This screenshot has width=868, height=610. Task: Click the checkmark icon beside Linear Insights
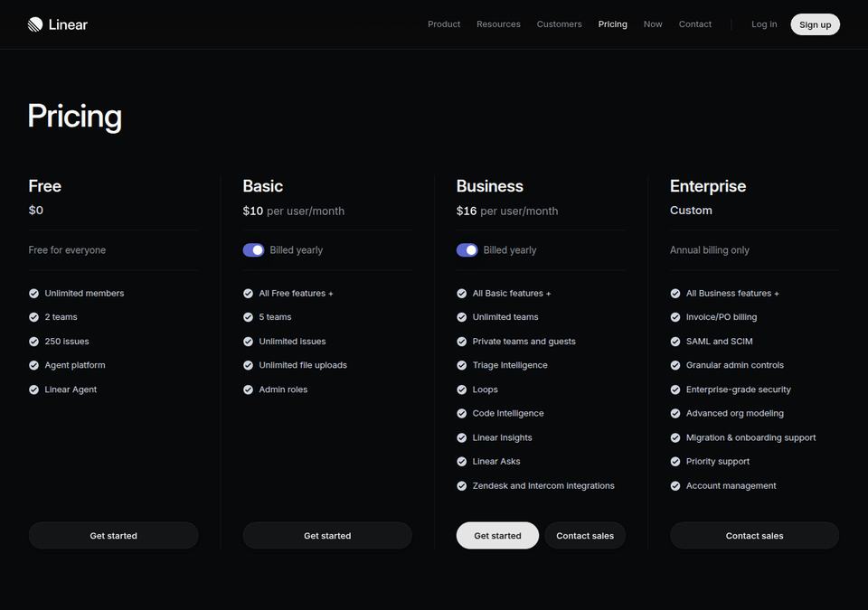(x=462, y=438)
